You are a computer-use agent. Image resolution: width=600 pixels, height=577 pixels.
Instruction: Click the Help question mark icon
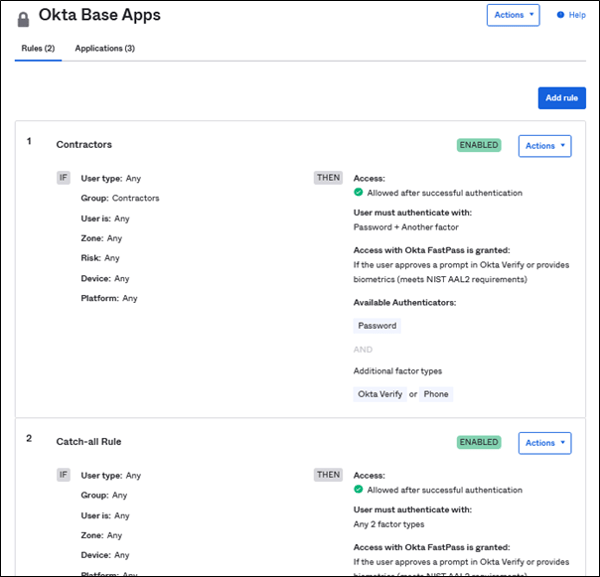pos(560,15)
